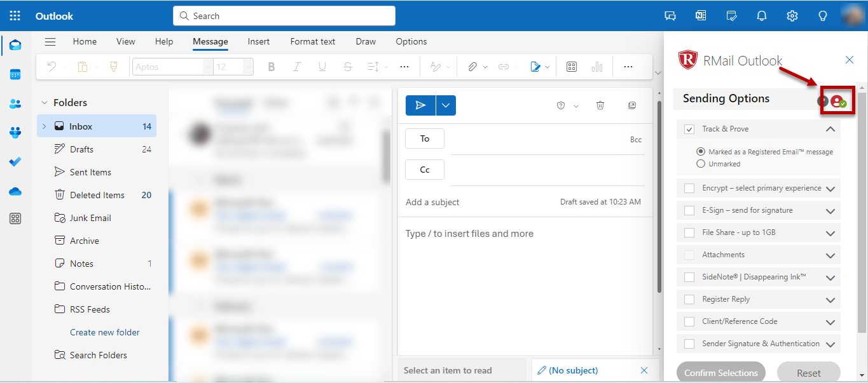Open OneDrive from the left rail

pos(15,191)
